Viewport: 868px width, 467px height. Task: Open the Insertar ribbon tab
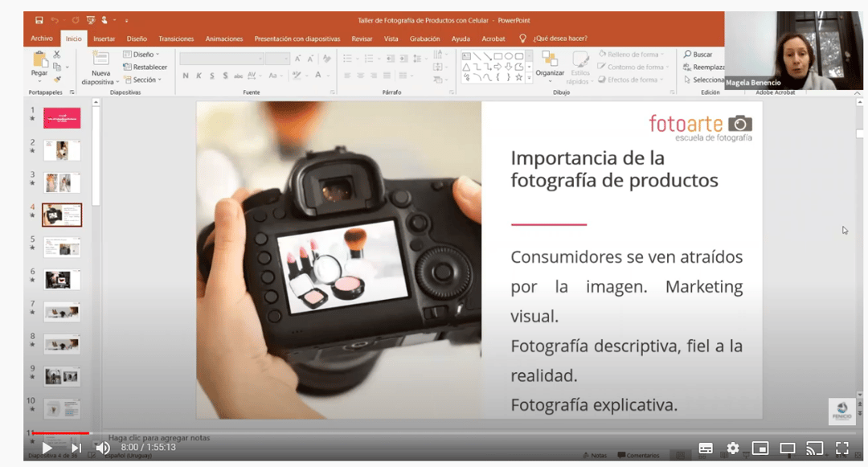(x=104, y=39)
